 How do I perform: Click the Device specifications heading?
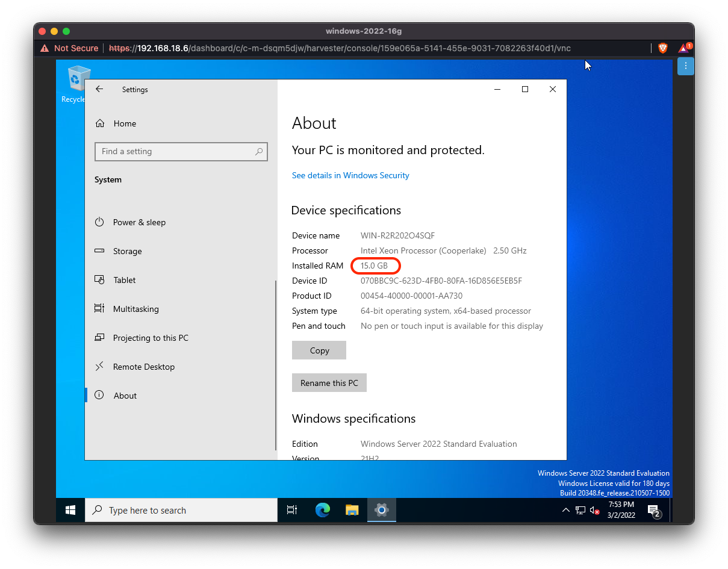(346, 210)
